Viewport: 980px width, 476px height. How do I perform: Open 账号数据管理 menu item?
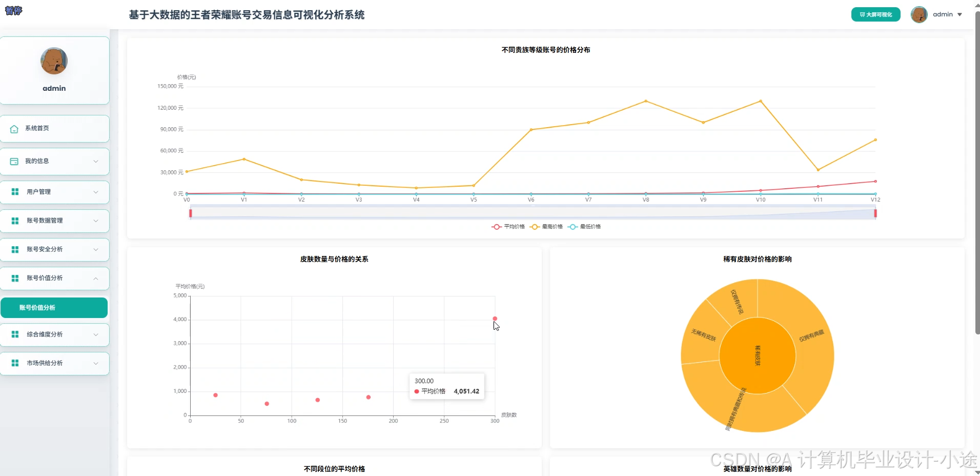click(x=54, y=221)
